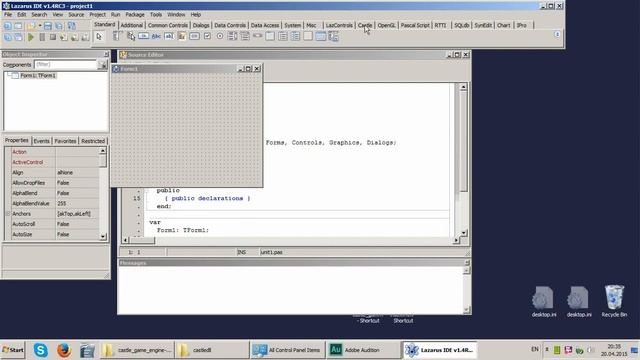Switch to the SynEdit palette tab
The width and height of the screenshot is (640, 360).
(483, 25)
